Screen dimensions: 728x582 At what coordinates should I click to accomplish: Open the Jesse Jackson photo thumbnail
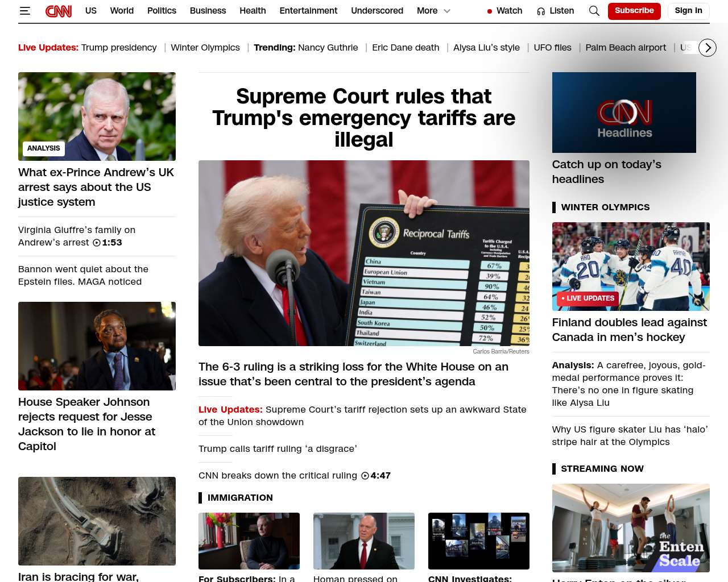[97, 346]
